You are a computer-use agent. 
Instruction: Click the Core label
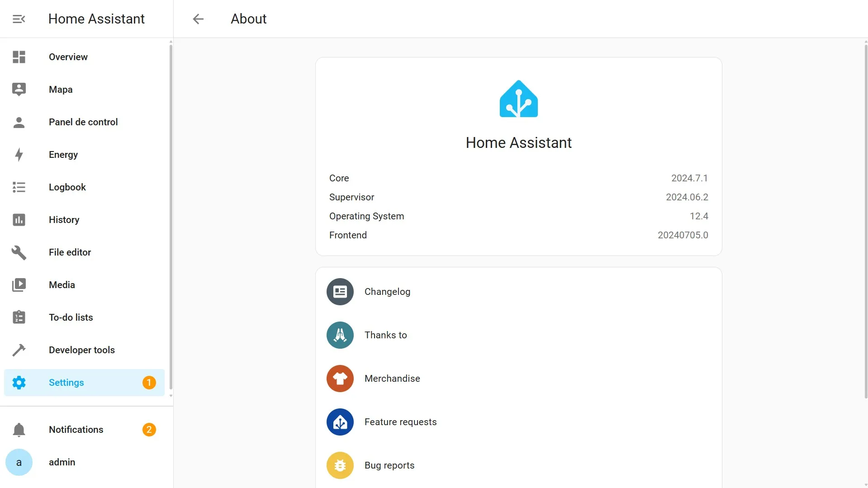(339, 178)
